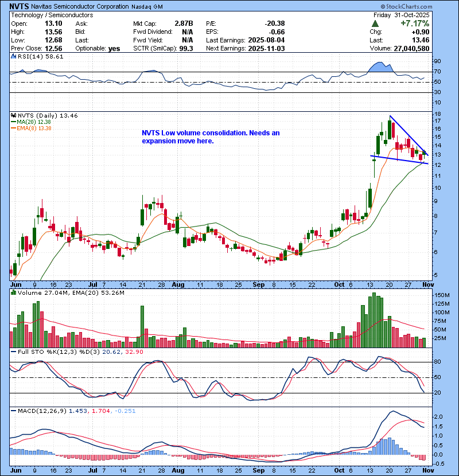Click the MACD histogram value -0.251

pyautogui.click(x=125, y=411)
